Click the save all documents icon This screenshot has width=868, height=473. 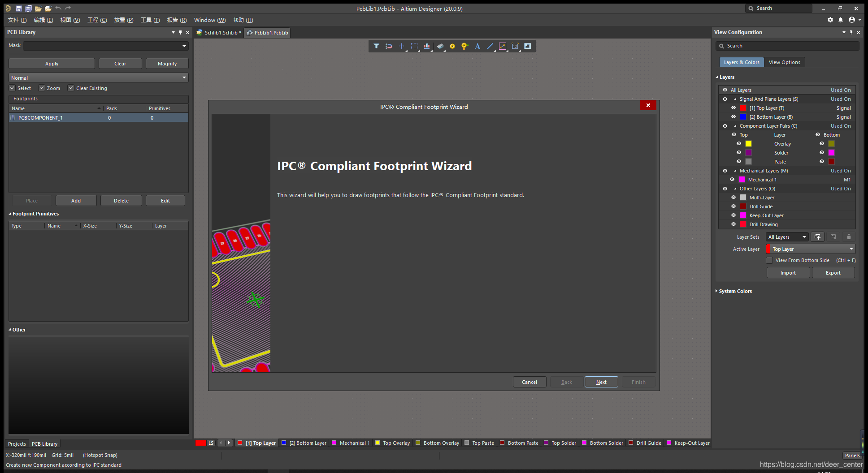coord(28,9)
